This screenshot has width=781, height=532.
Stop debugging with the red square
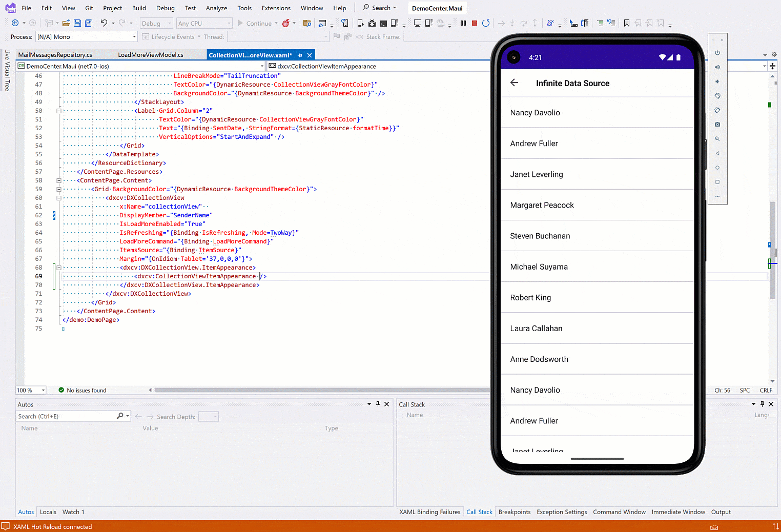tap(475, 23)
